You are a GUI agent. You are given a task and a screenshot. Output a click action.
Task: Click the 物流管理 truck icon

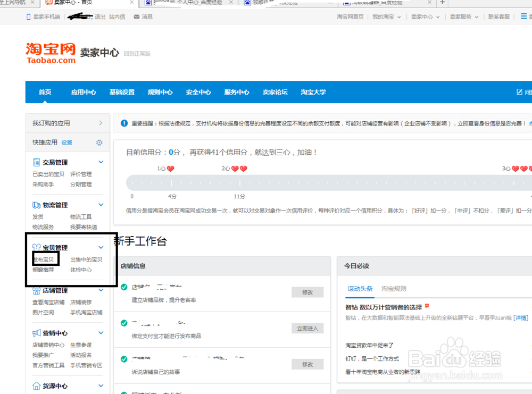36,205
